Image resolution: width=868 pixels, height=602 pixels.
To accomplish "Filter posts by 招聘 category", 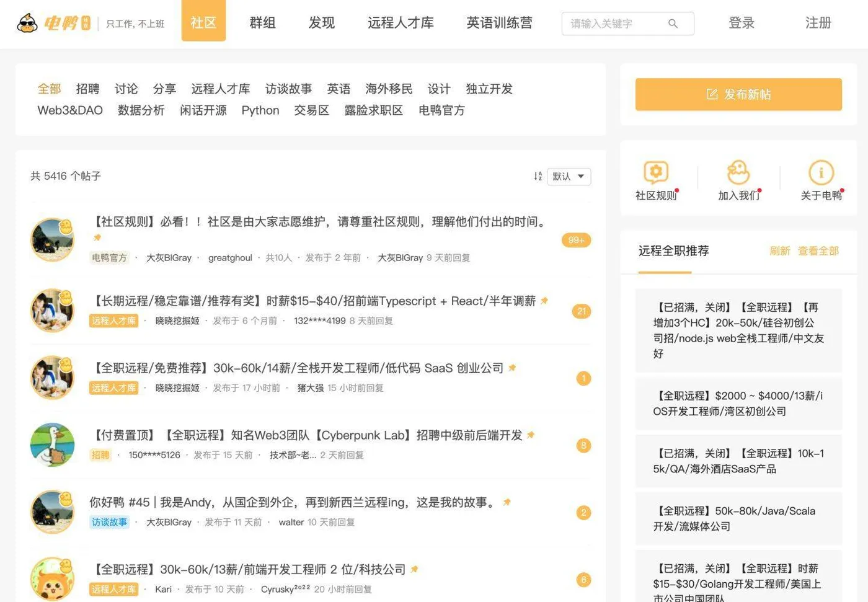I will tap(87, 89).
